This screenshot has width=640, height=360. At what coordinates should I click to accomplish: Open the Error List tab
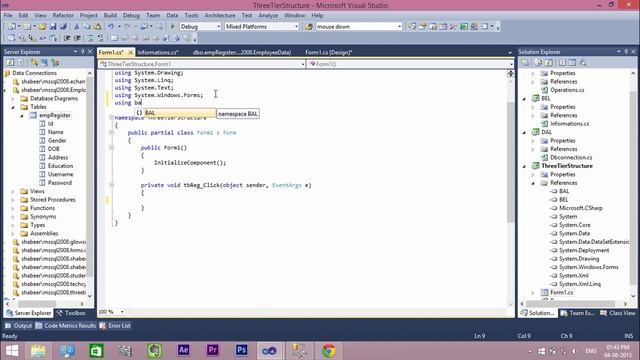115,326
